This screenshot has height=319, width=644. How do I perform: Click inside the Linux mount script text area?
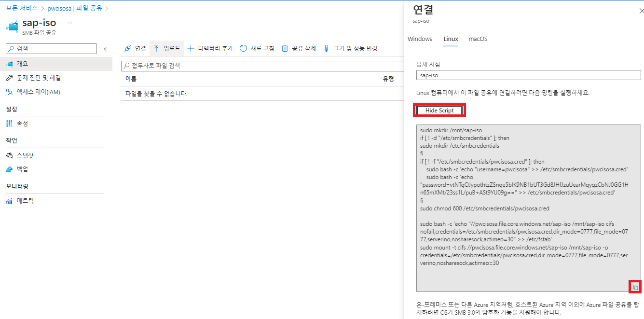point(528,208)
